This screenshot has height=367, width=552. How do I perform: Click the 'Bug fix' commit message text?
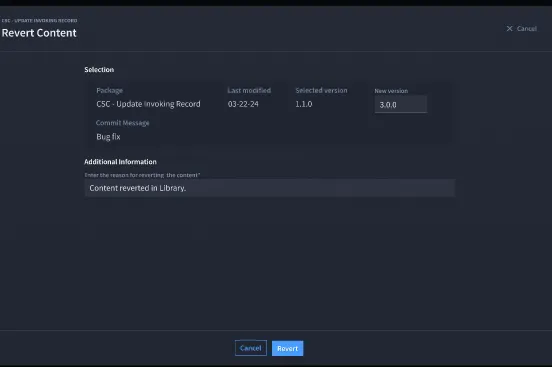[108, 137]
